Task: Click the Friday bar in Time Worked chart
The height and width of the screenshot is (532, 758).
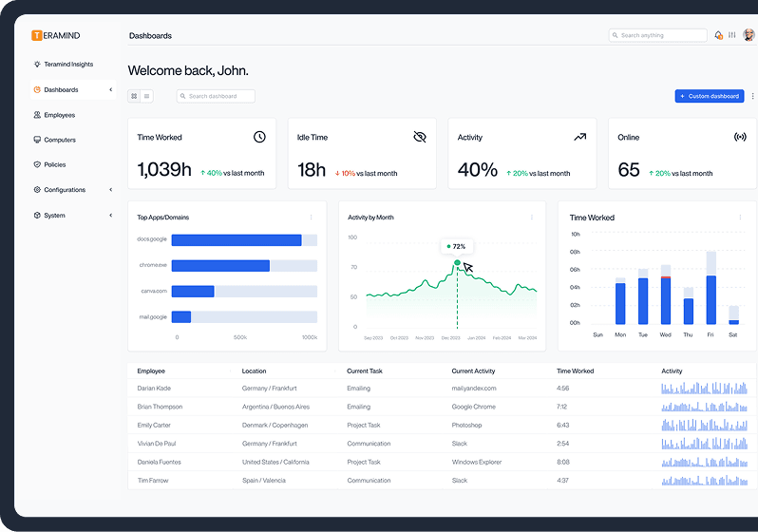Action: [x=711, y=288]
